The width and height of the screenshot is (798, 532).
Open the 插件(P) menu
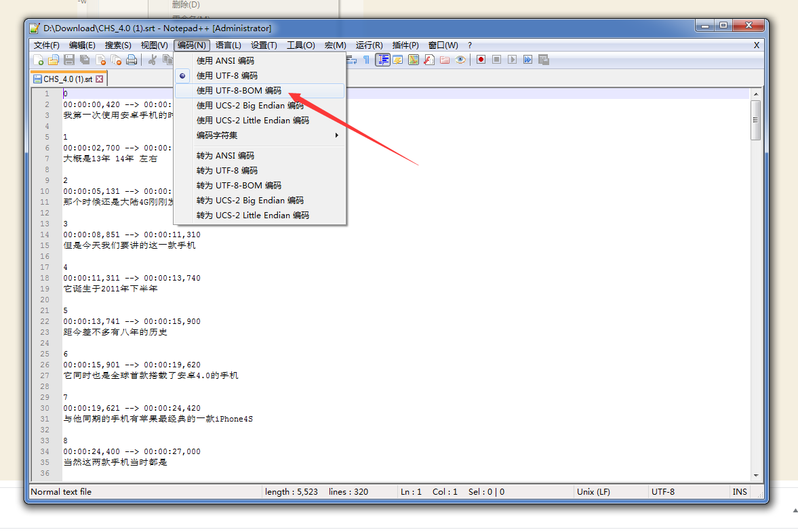(405, 45)
